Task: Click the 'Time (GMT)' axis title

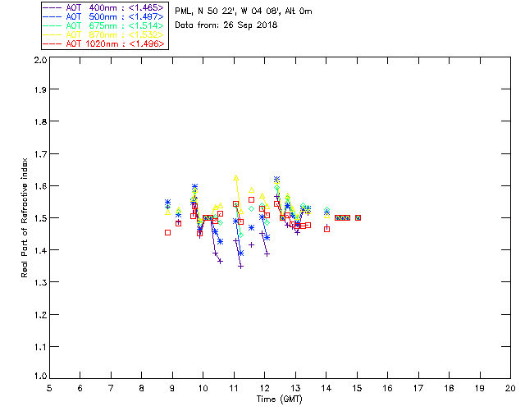Action: point(279,399)
